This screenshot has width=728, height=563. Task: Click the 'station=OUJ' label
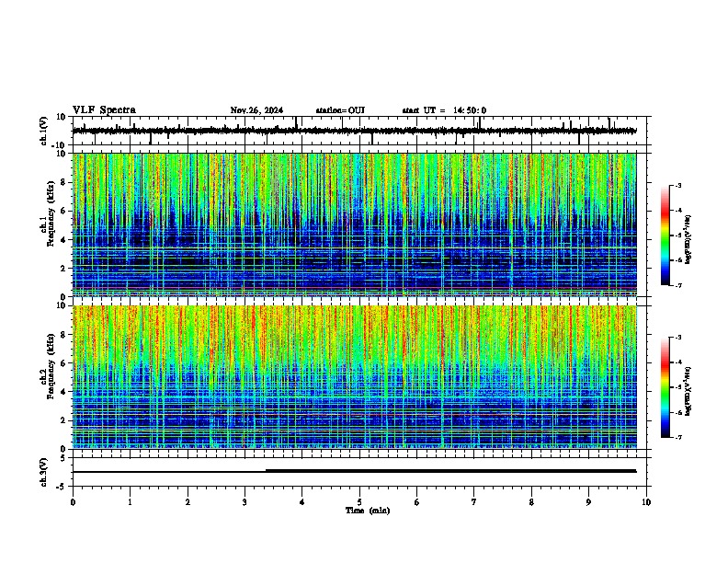coord(340,110)
